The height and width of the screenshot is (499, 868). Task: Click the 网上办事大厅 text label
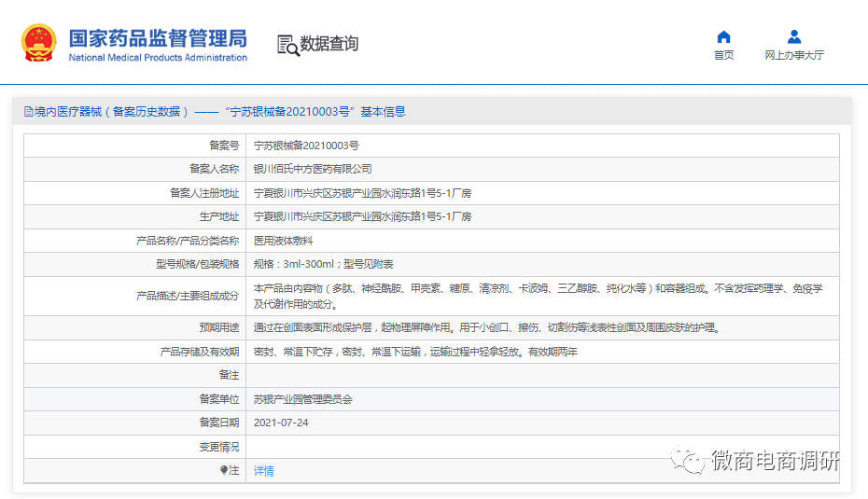click(x=794, y=55)
